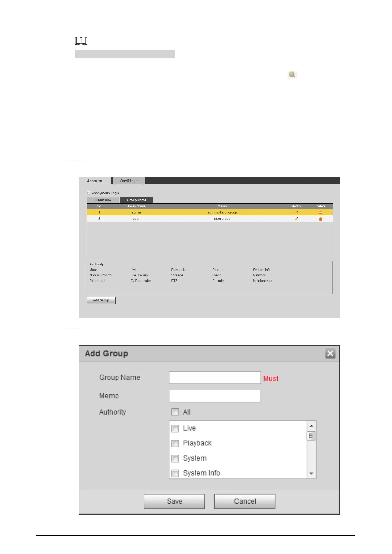The image size is (392, 554).
Task: Tick the Playback authority checkbox
Action: (175, 443)
